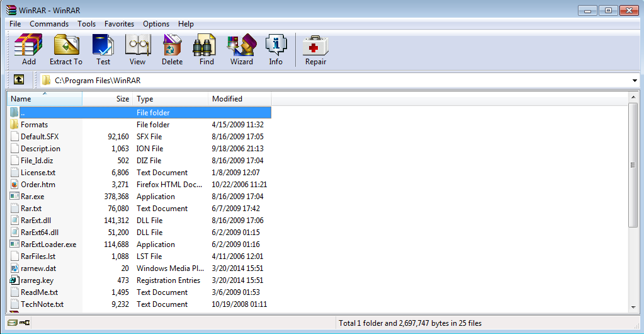The width and height of the screenshot is (644, 334).
Task: Click the parent folder '..' icon
Action: [x=14, y=112]
